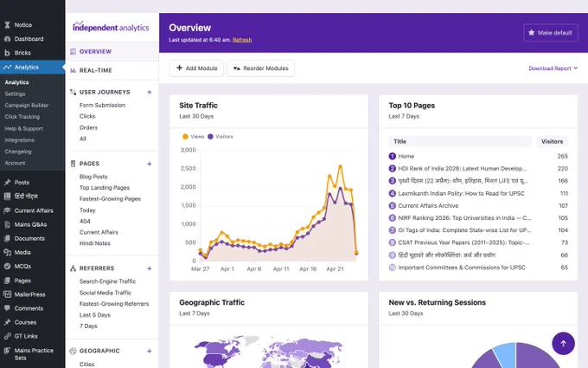
Task: Select the Bricks 'b' icon
Action: (x=7, y=53)
